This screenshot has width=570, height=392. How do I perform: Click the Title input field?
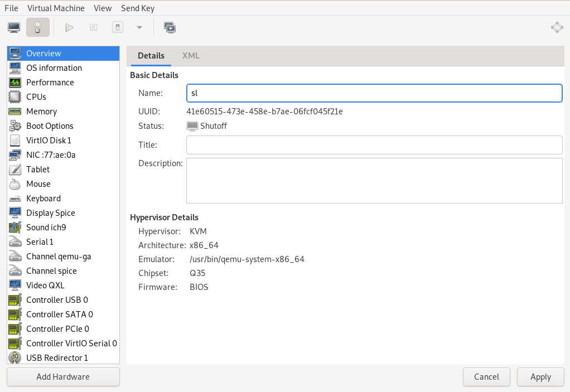pos(374,145)
